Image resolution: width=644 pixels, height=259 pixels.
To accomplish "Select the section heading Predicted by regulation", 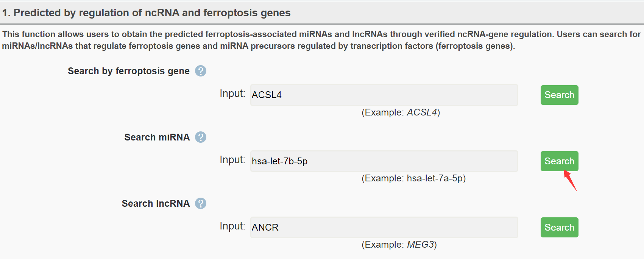I will point(146,13).
